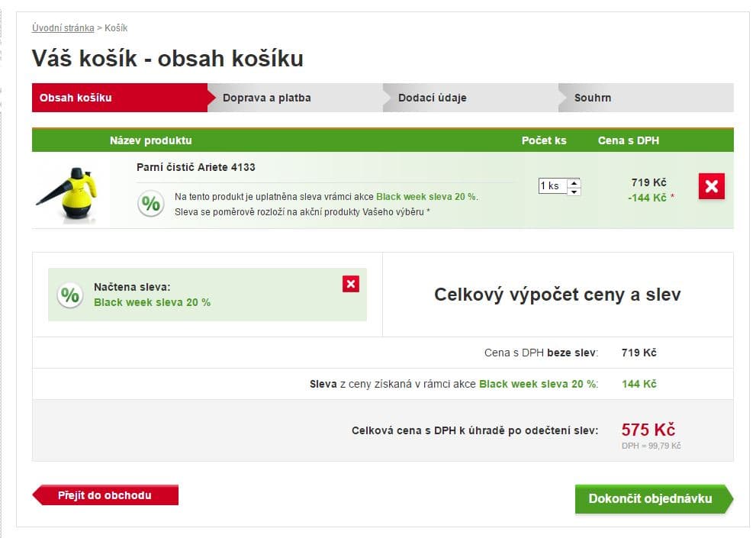Screen dimensions: 756x538
Task: Open Parní čistič Ariete 4133 product name
Action: coord(196,167)
